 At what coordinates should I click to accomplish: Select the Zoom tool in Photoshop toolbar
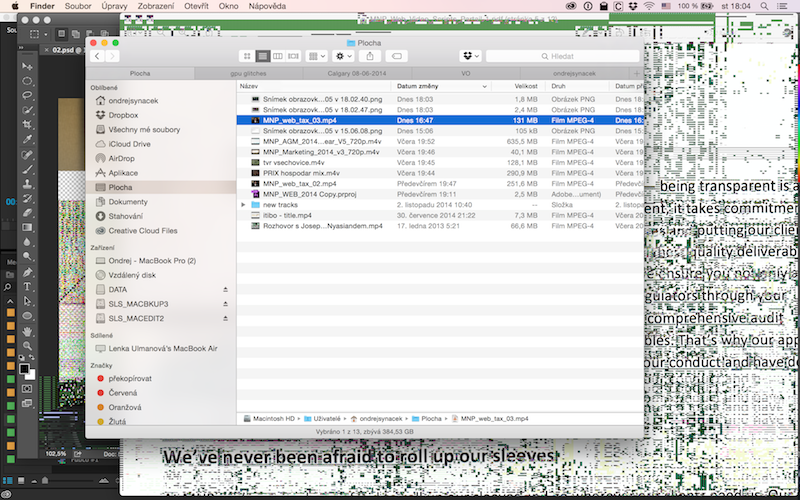click(27, 346)
